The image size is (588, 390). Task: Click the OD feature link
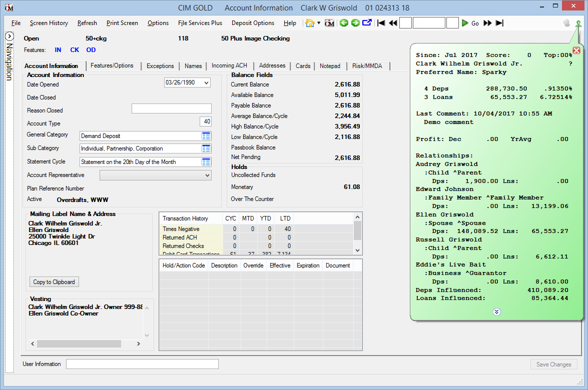click(91, 50)
